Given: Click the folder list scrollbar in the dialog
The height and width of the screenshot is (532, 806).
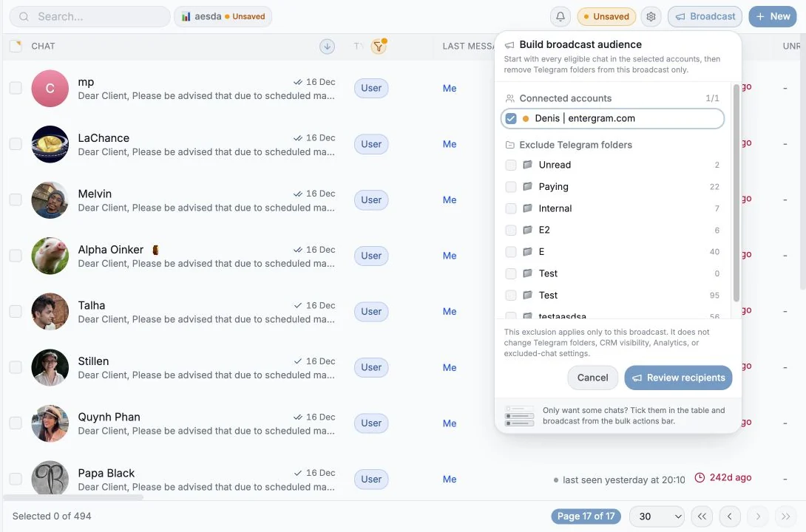Looking at the screenshot, I should [x=736, y=193].
